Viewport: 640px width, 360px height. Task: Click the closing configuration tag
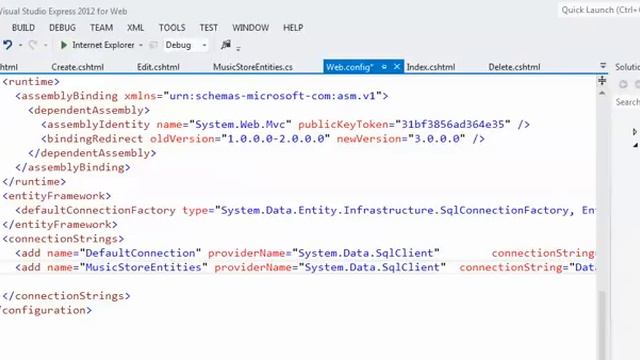pyautogui.click(x=46, y=310)
